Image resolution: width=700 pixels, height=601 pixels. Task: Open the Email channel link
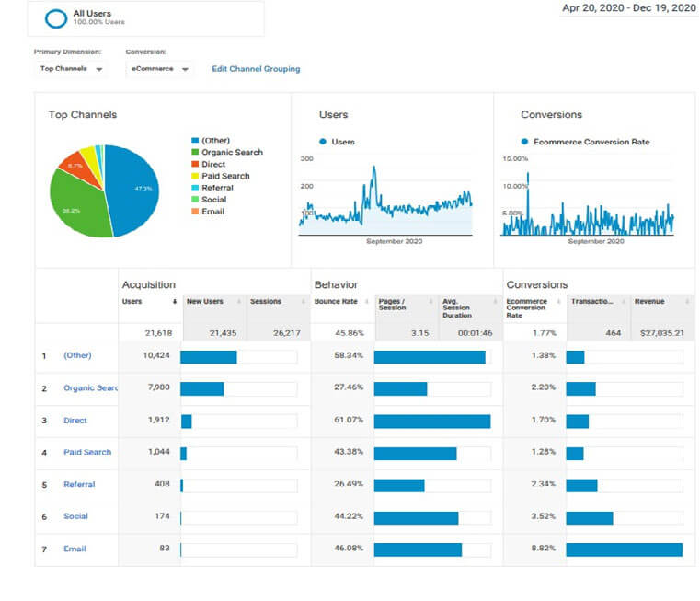(75, 549)
